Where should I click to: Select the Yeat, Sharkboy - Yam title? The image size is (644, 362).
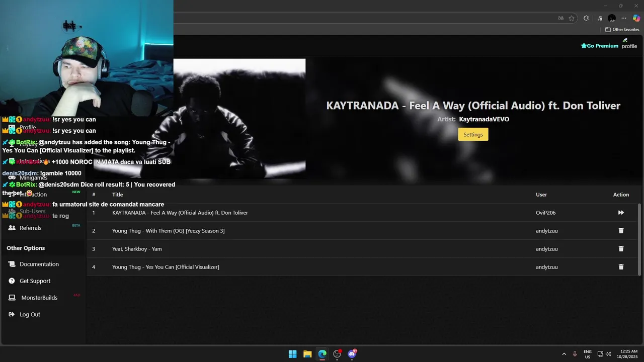click(x=137, y=249)
